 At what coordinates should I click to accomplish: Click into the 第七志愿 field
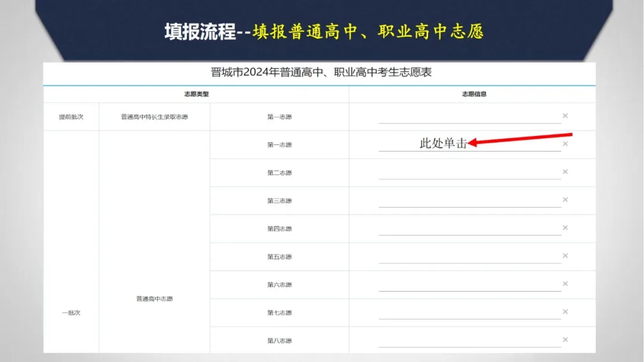(469, 313)
